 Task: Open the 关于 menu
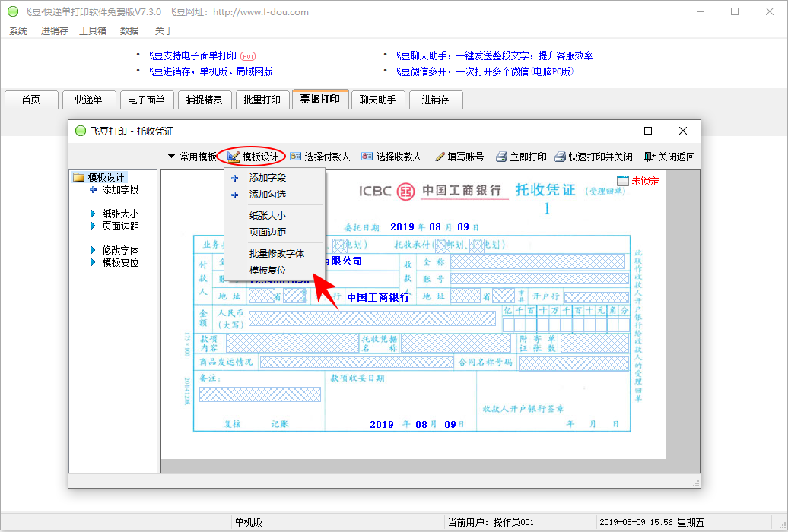coord(164,31)
